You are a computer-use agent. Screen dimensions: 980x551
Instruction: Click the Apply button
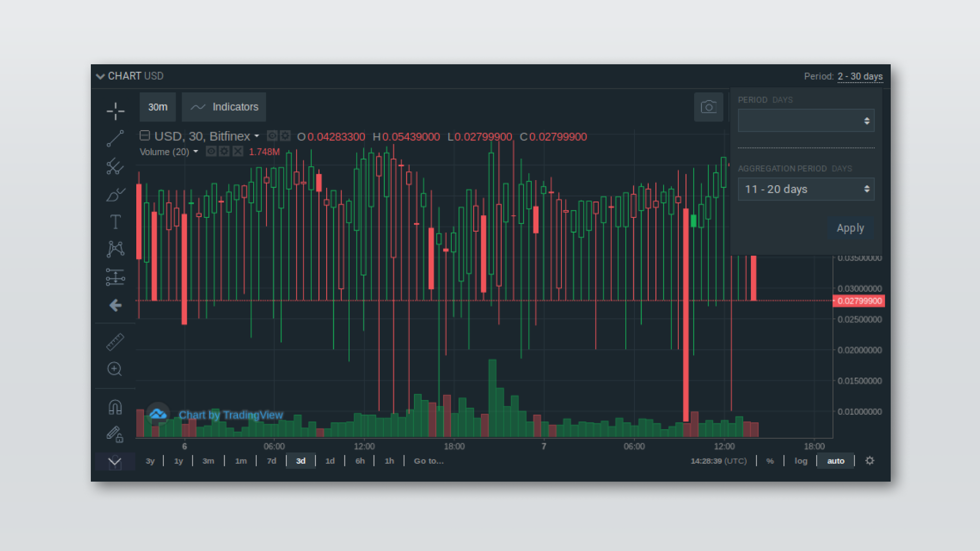coord(850,228)
